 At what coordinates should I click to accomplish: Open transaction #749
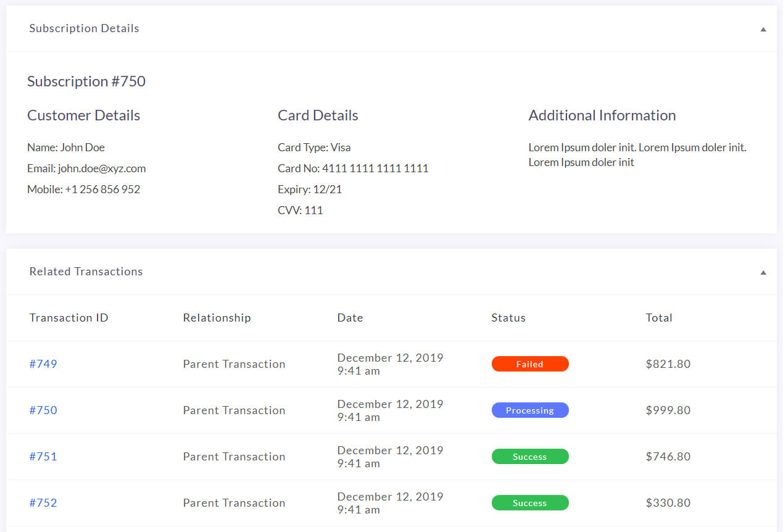coord(43,364)
